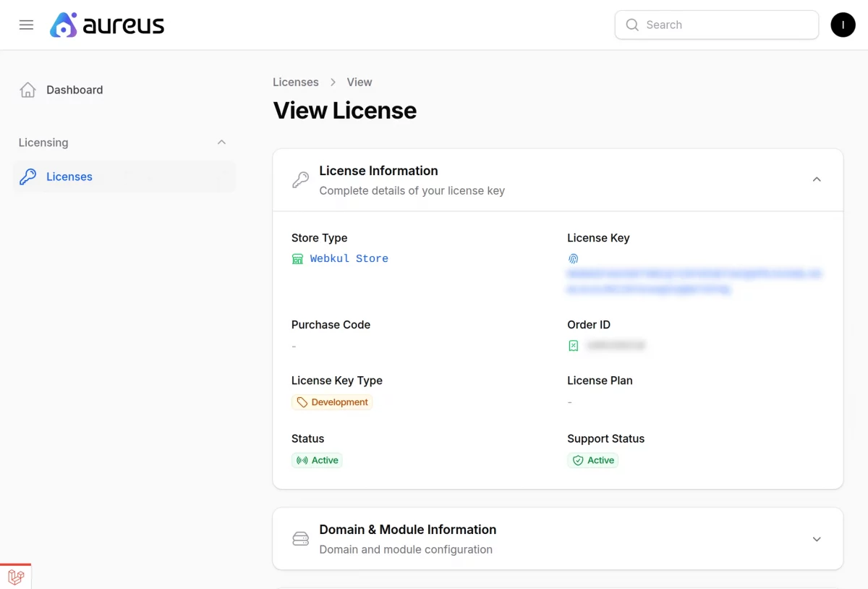The width and height of the screenshot is (868, 589).
Task: Click the Domain & Module Information heading
Action: [407, 530]
